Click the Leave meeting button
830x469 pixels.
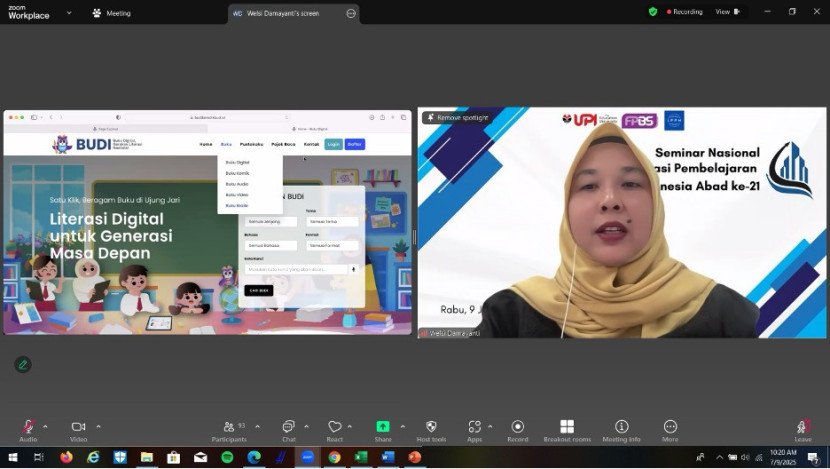803,429
